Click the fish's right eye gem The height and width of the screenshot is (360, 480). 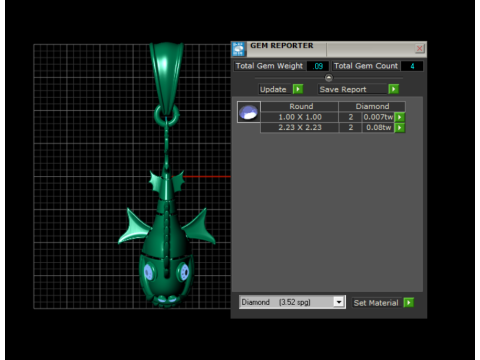(x=184, y=272)
